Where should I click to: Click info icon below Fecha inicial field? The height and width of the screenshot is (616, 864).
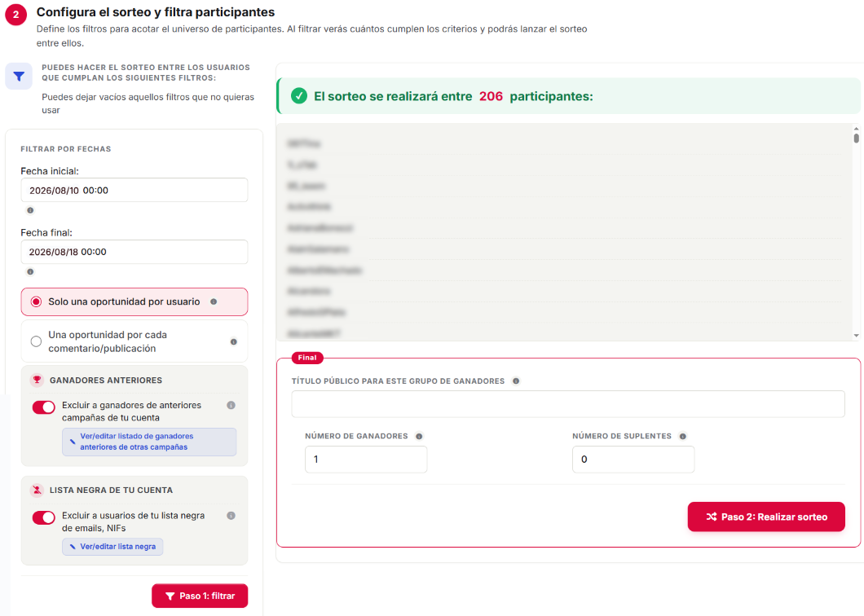pos(30,210)
